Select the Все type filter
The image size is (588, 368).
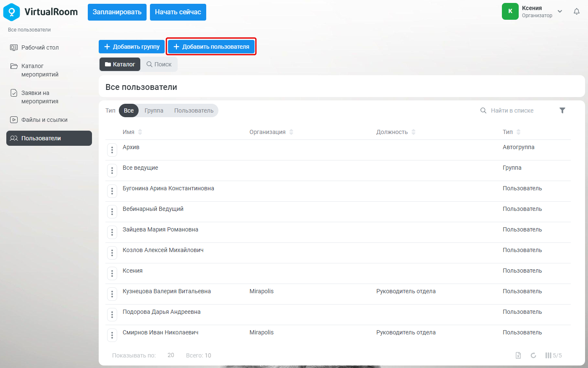click(129, 110)
